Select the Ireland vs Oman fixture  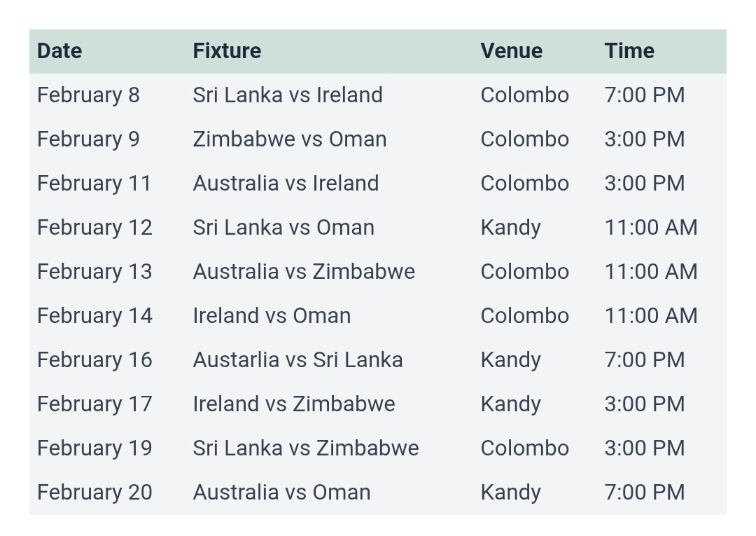[272, 316]
